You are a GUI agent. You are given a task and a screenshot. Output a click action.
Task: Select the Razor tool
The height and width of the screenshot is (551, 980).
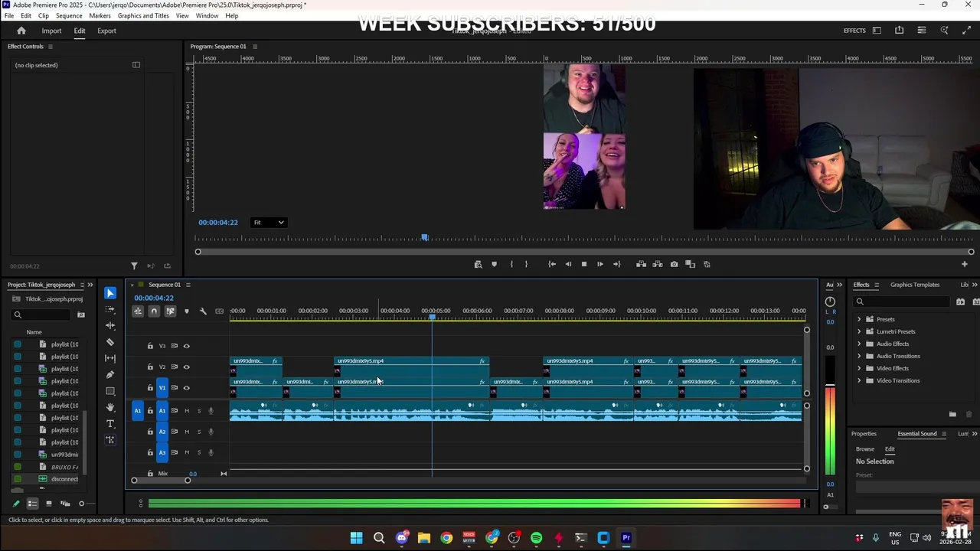(110, 342)
